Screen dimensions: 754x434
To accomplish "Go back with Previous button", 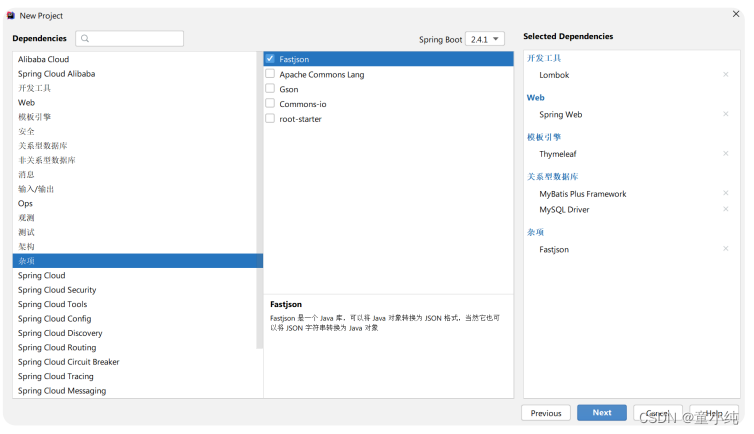I will (x=546, y=412).
